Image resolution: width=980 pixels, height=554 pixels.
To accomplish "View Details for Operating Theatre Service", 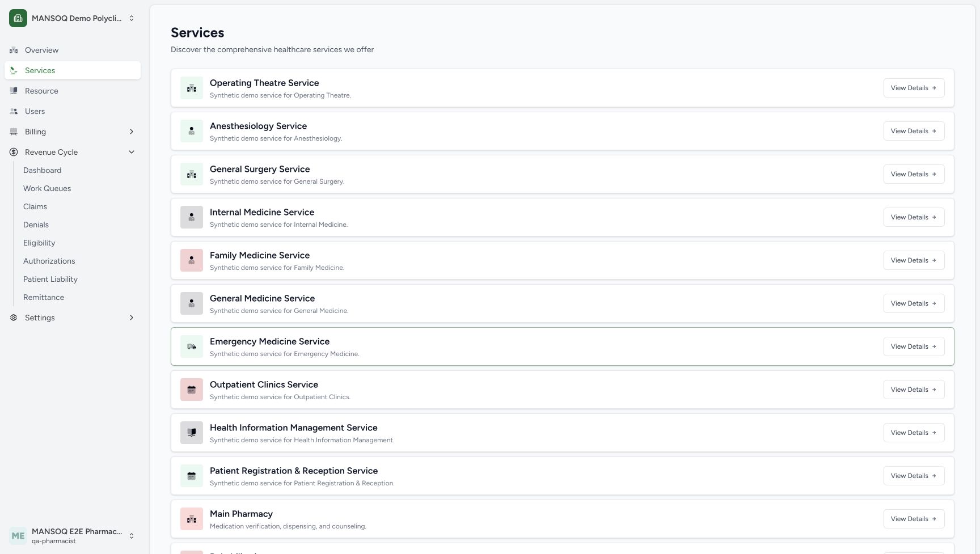I will [x=914, y=88].
